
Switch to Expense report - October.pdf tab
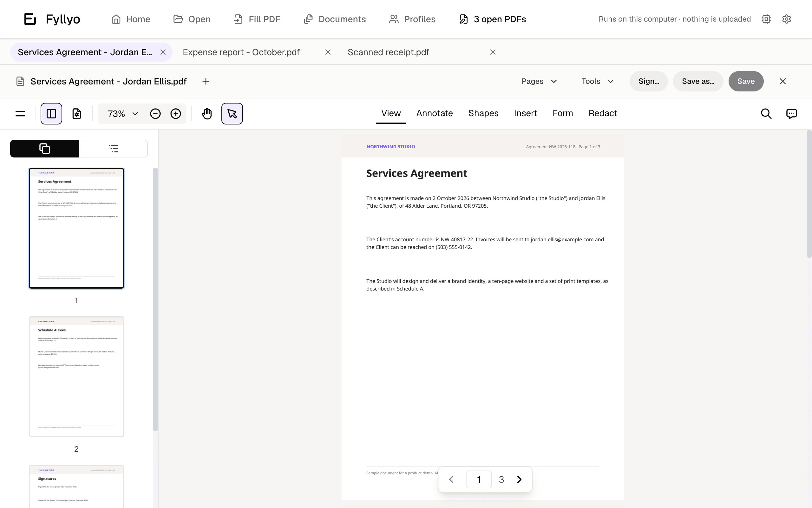point(241,52)
